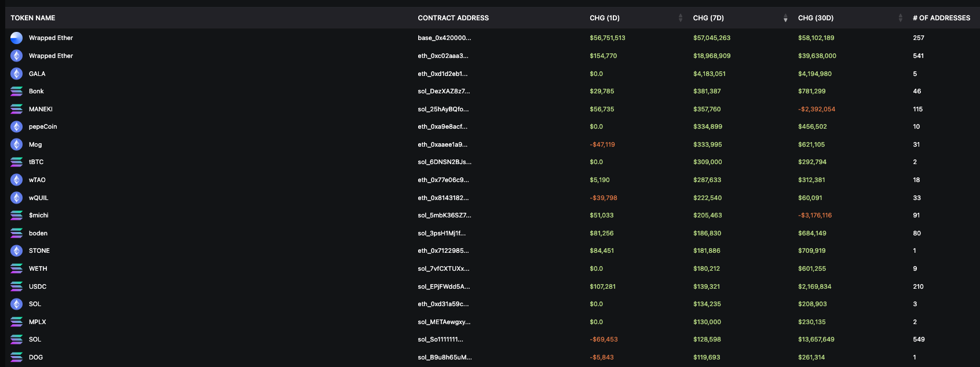Sort using the CHG (30D) sort arrows
The image size is (980, 367).
tap(901, 18)
